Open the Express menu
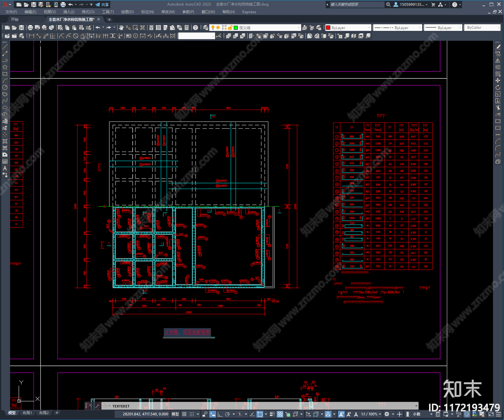Image resolution: width=504 pixels, height=420 pixels. click(x=249, y=12)
